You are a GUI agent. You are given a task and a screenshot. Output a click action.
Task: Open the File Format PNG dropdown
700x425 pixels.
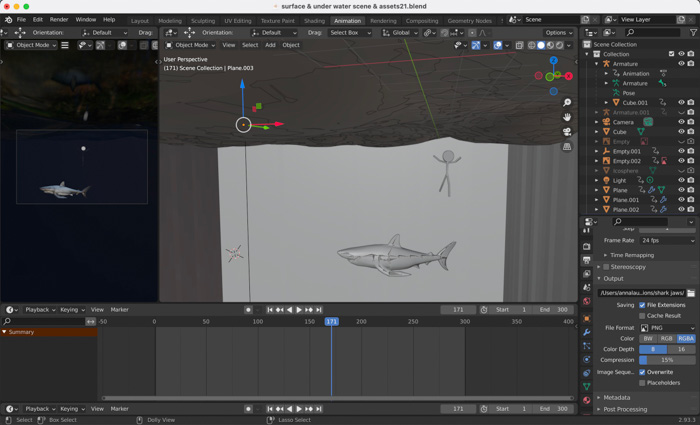pos(667,328)
